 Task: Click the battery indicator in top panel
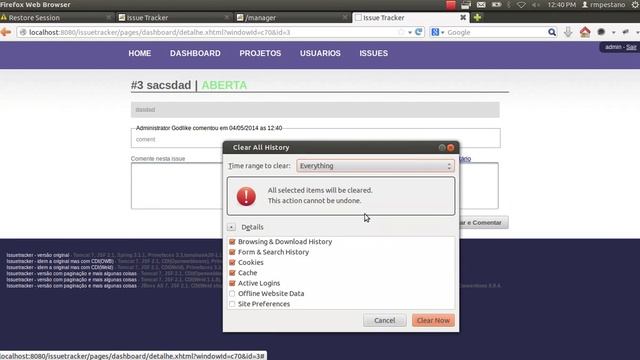pyautogui.click(x=496, y=5)
